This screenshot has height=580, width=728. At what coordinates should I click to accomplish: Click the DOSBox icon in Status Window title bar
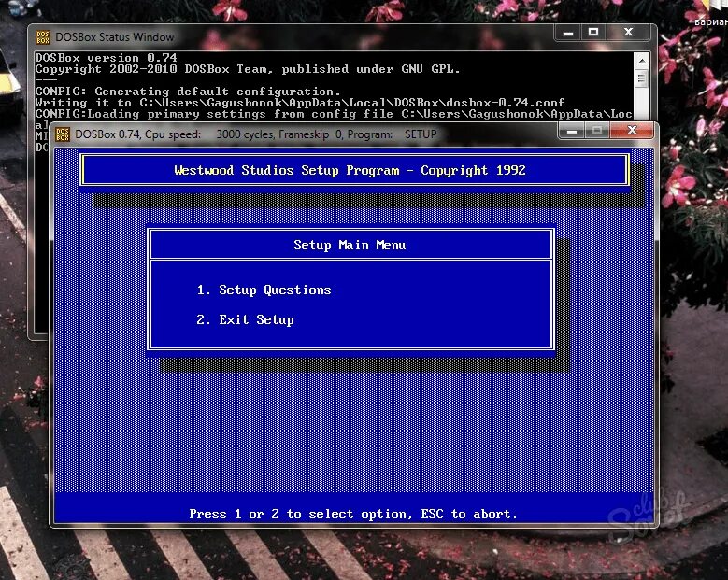click(x=43, y=37)
